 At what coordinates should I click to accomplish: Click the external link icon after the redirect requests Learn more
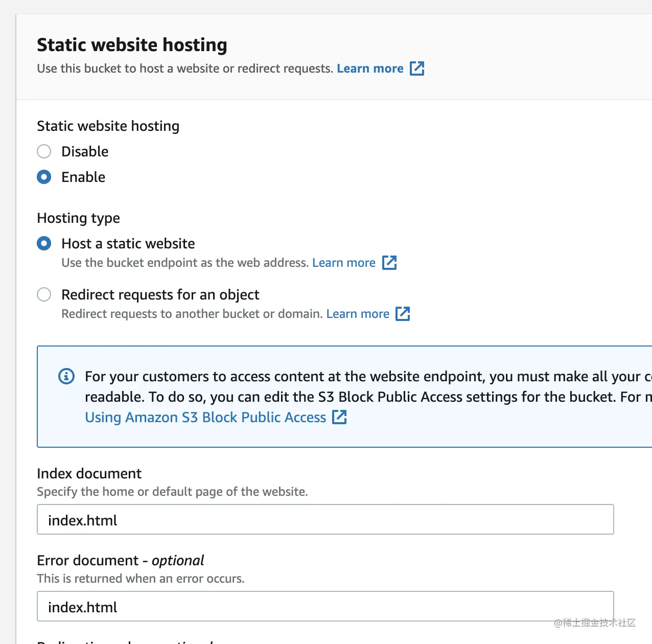[403, 314]
